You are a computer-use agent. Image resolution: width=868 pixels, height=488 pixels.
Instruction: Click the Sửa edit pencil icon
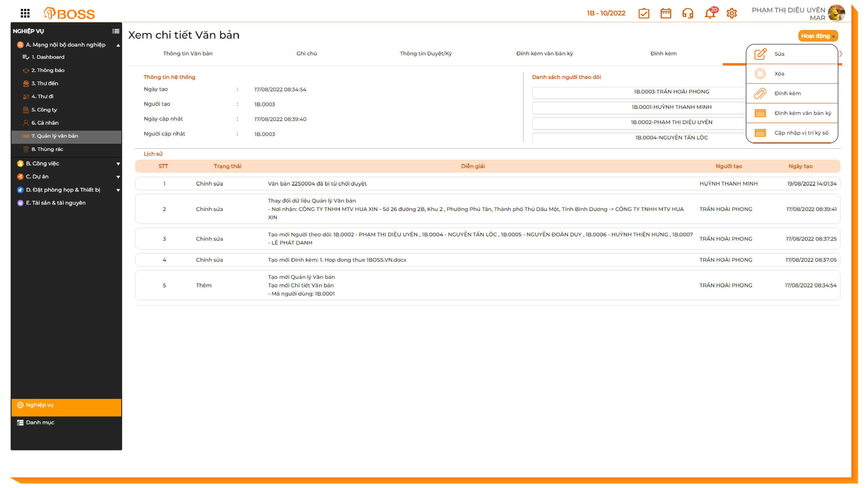(760, 54)
